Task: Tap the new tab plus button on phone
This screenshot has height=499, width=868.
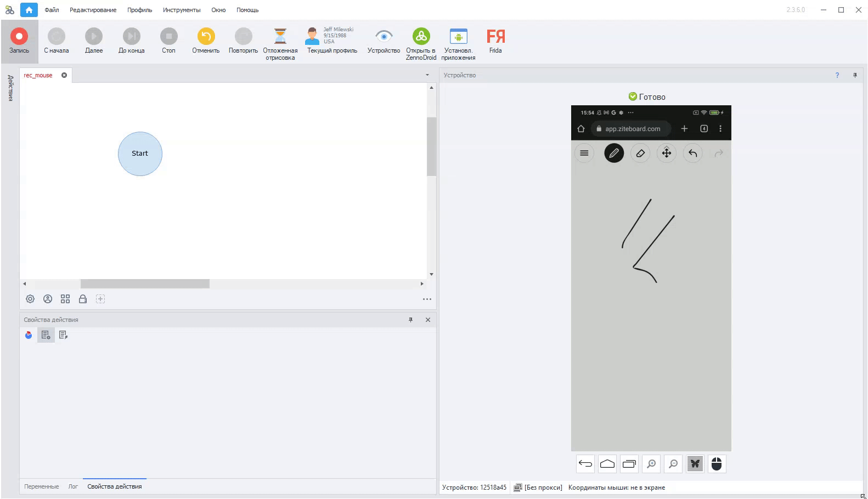Action: pyautogui.click(x=684, y=129)
